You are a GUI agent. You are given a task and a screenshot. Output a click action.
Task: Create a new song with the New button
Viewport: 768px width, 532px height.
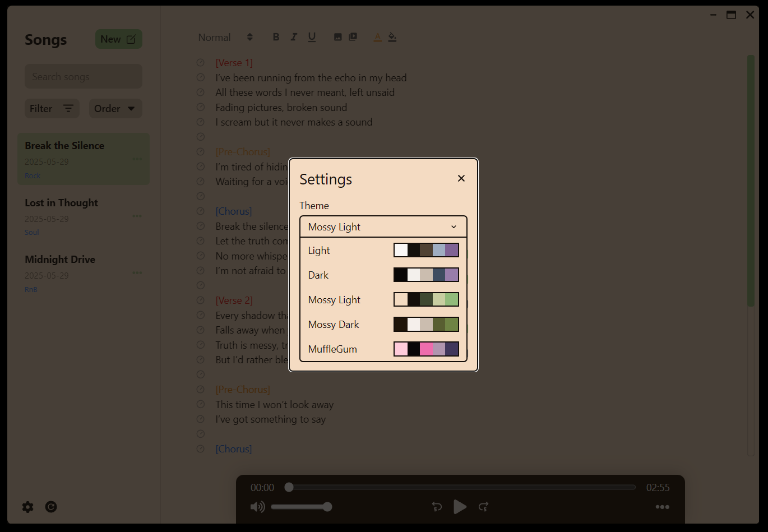pos(118,39)
